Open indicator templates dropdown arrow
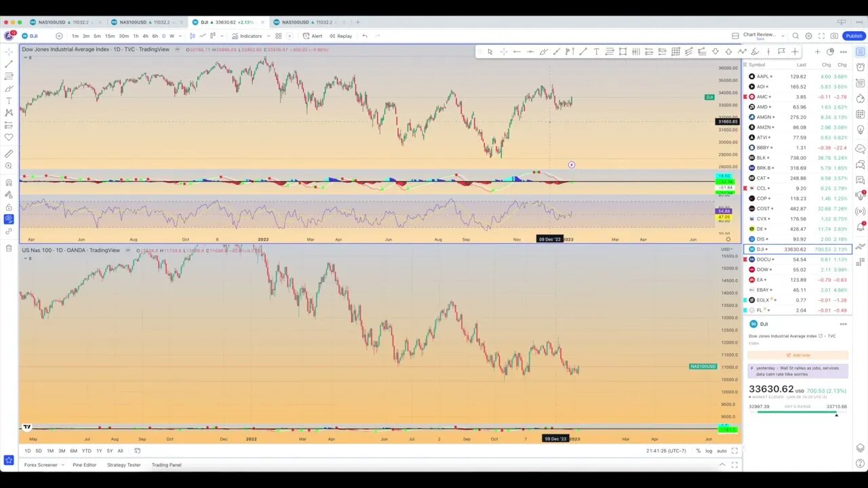This screenshot has height=488, width=868. click(269, 36)
